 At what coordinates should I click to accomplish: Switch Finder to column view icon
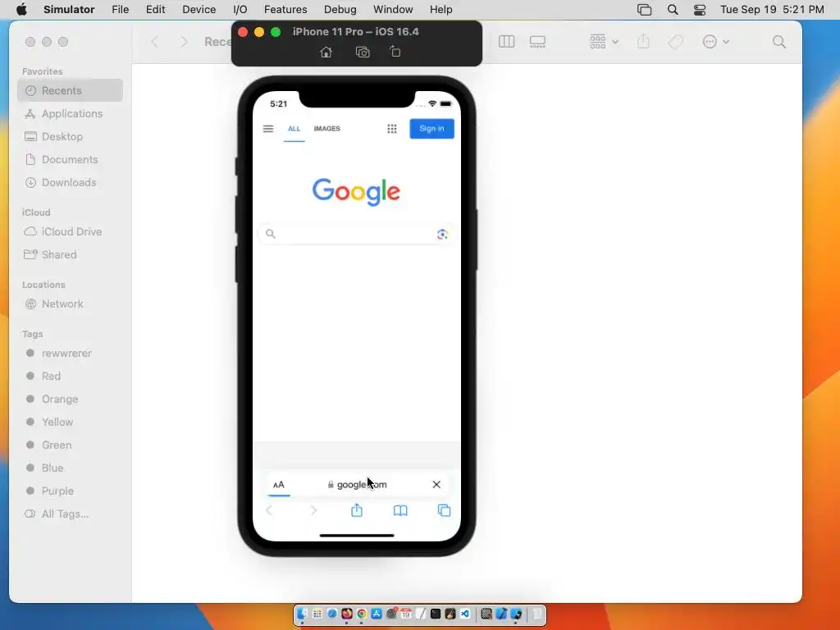pos(506,42)
